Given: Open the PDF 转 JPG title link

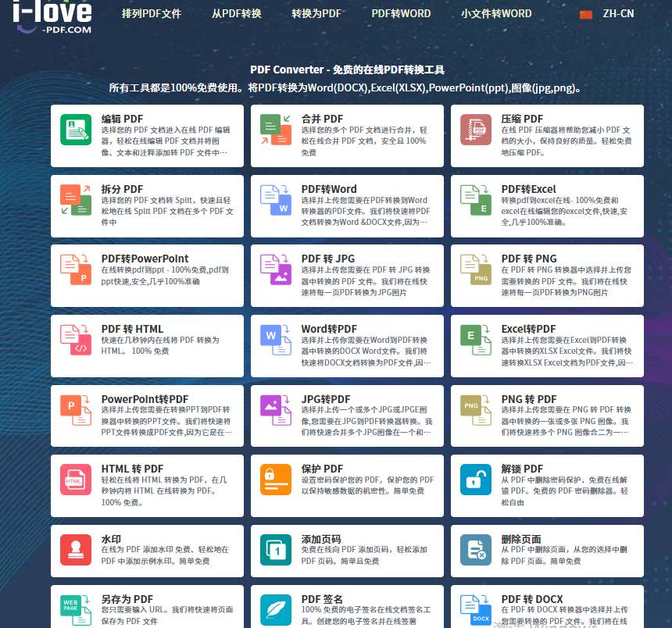Looking at the screenshot, I should click(x=328, y=259).
